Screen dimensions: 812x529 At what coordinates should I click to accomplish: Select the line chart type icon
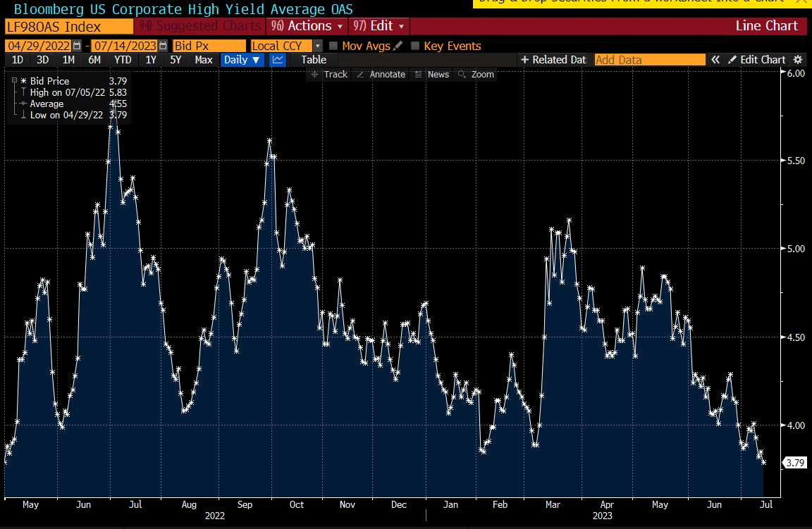pos(278,60)
